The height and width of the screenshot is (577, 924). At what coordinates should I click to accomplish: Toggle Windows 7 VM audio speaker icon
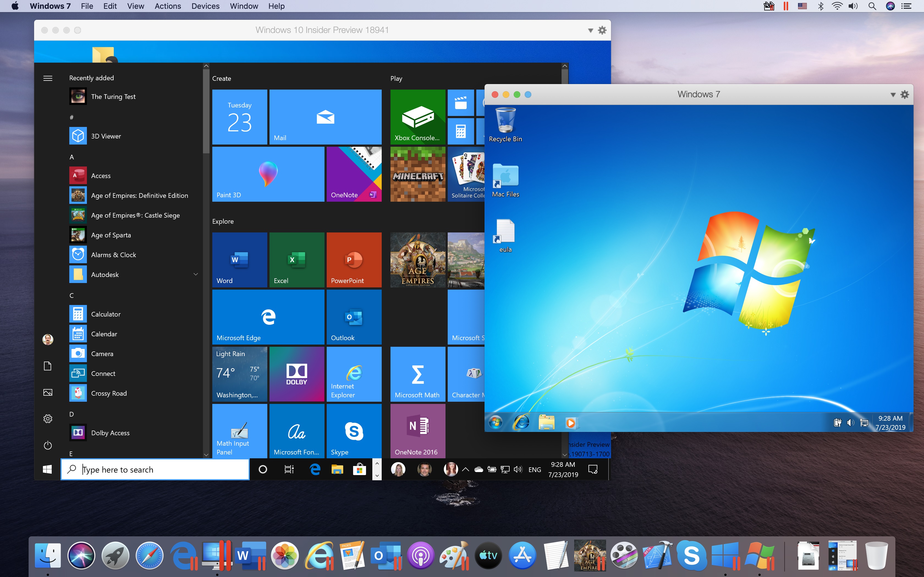(849, 423)
